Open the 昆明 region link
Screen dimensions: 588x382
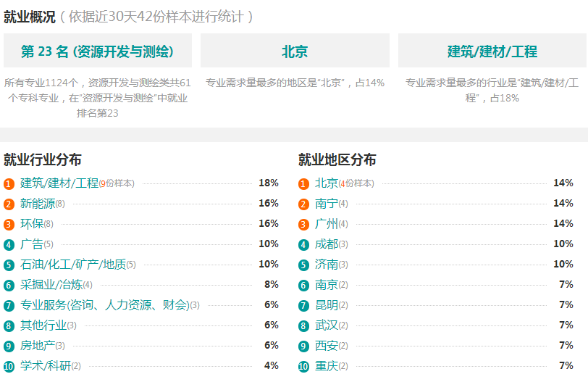point(327,304)
